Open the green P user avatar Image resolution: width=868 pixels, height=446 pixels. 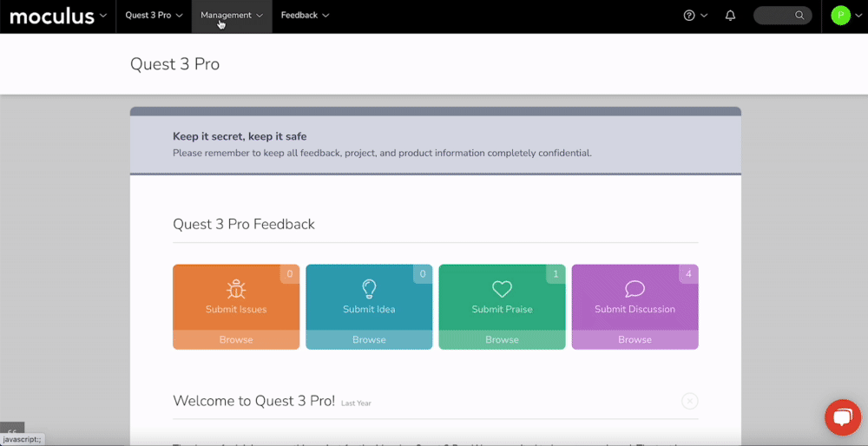point(840,16)
